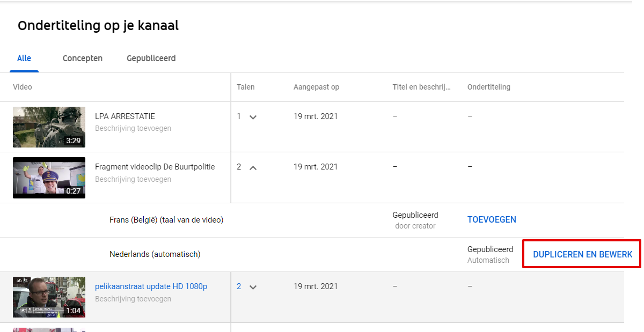
Task: Expand languages for pelikaanstraat update video
Action: 253,287
